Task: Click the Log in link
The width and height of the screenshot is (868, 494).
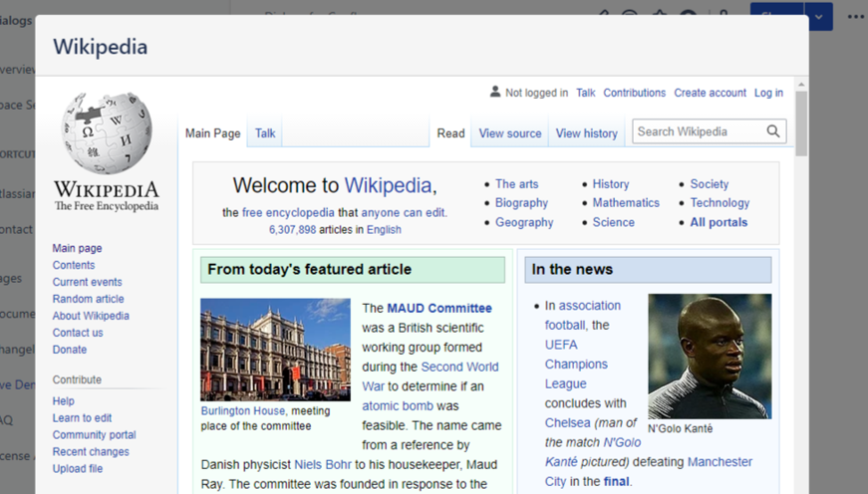Action: click(x=768, y=93)
